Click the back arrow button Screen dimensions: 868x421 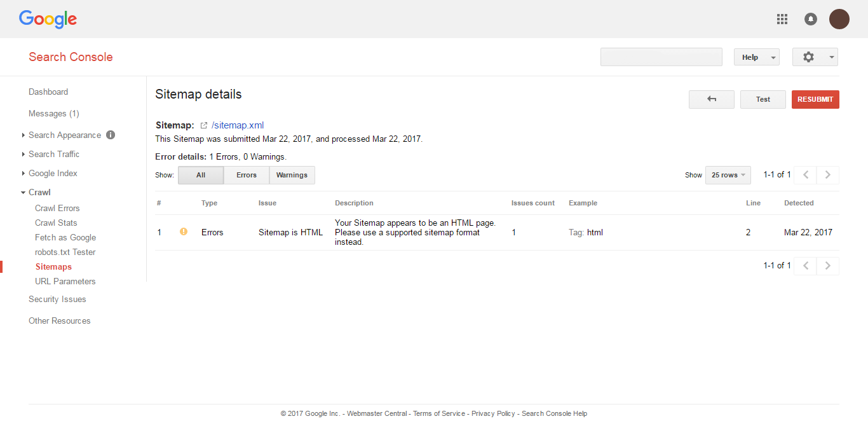[x=712, y=99]
